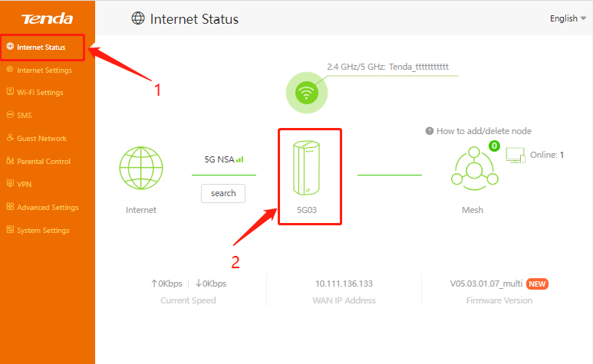
Task: Open Internet Status in sidebar
Action: pos(41,47)
